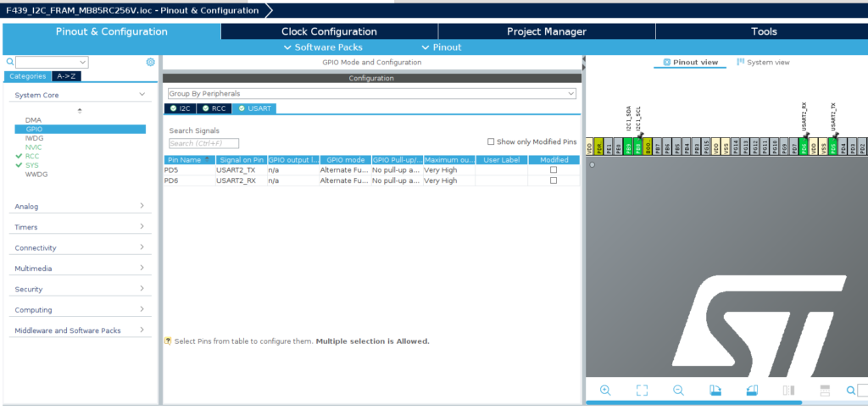Click the PB7 pin on the chip

pyautogui.click(x=658, y=147)
